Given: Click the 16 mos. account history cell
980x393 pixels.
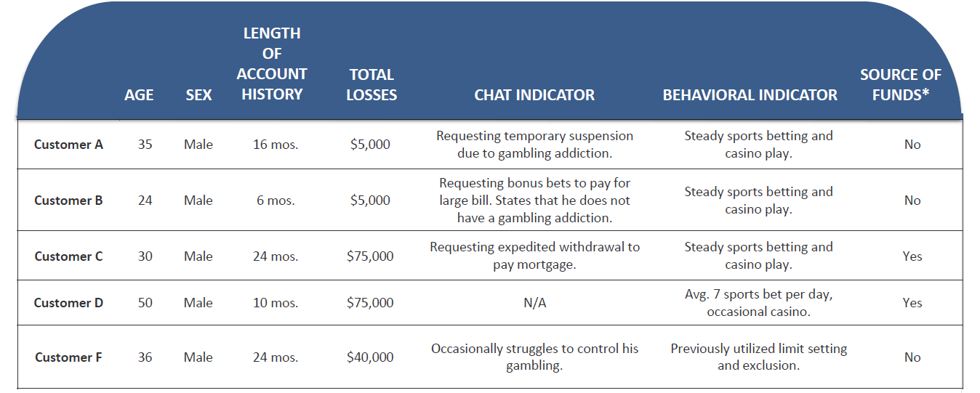Looking at the screenshot, I should (x=276, y=145).
